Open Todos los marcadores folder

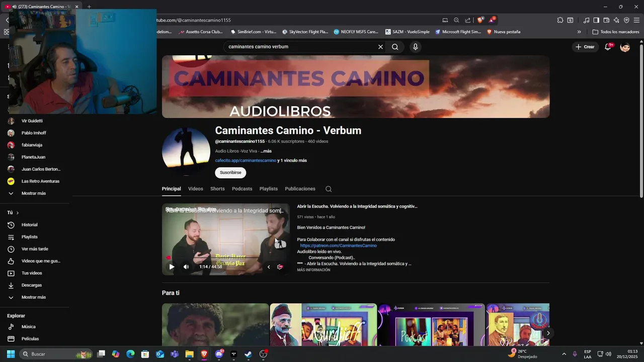616,32
